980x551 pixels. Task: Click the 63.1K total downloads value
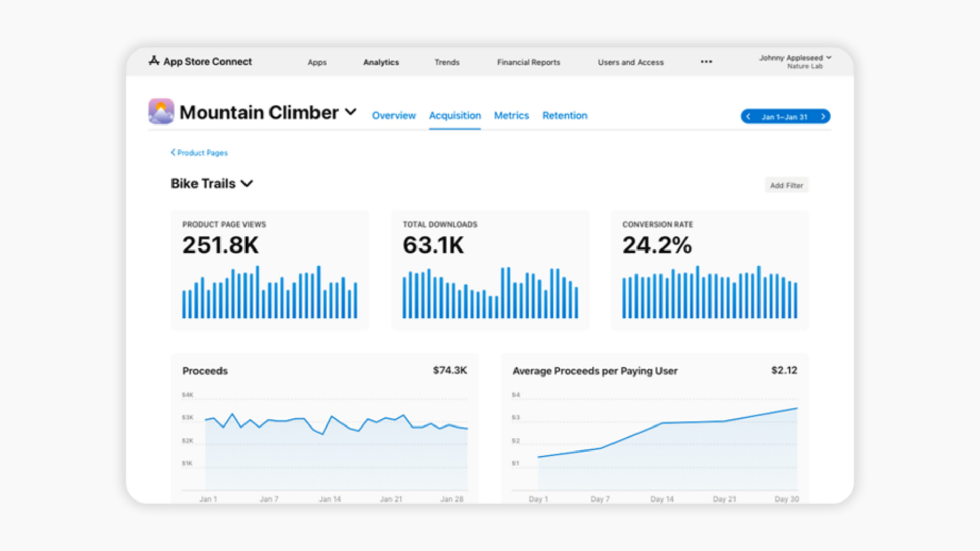click(x=433, y=245)
